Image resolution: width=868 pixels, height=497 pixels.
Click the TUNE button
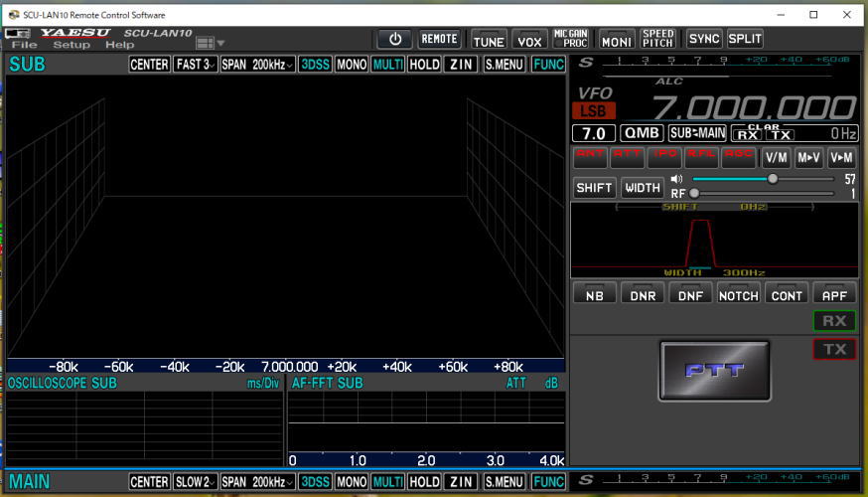pyautogui.click(x=488, y=40)
